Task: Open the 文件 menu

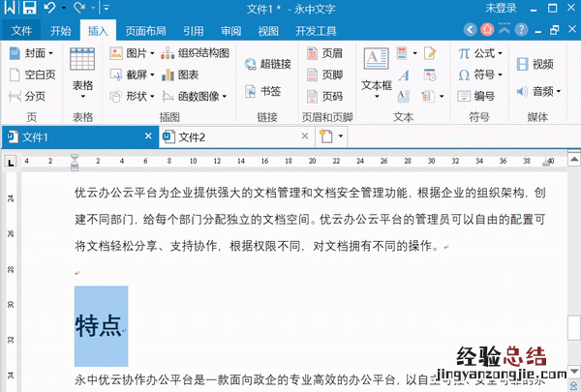Action: (x=21, y=30)
